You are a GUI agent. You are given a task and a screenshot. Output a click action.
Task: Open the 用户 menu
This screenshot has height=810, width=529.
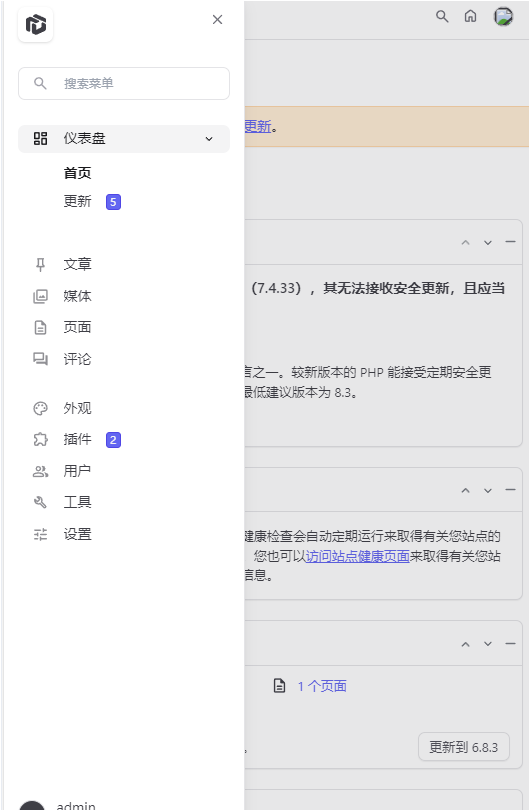(x=77, y=471)
